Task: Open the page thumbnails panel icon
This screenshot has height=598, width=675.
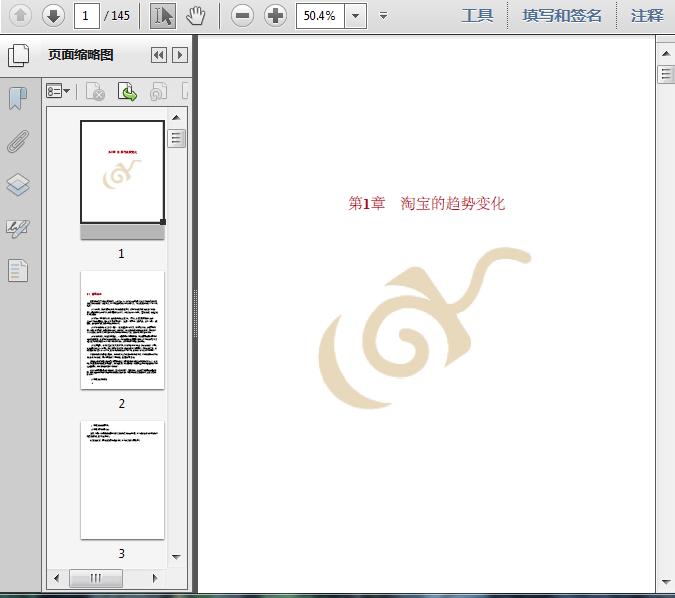Action: click(x=18, y=55)
